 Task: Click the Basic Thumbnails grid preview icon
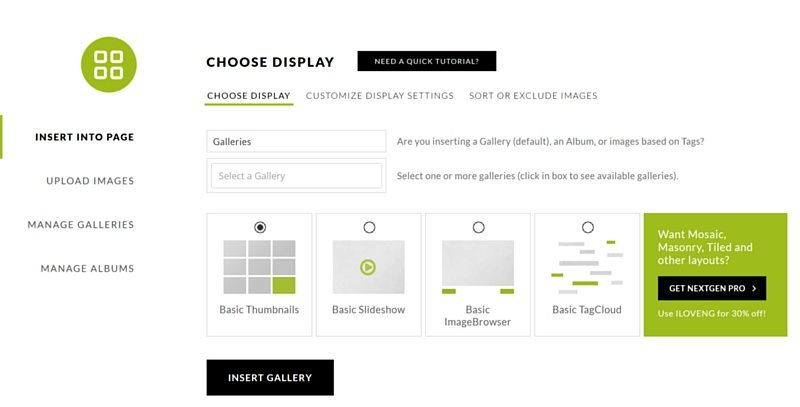point(259,267)
